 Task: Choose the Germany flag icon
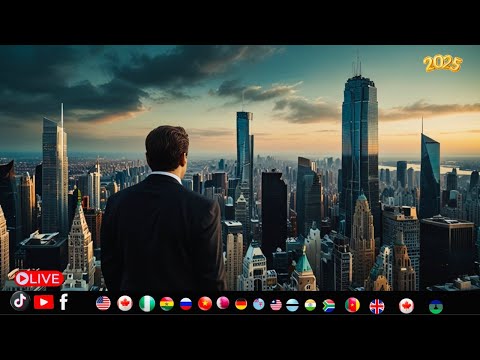[x=241, y=304]
